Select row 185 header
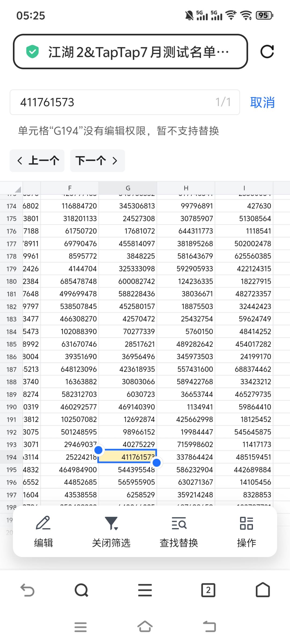Viewport: 290px width, 644px height. pyautogui.click(x=11, y=344)
